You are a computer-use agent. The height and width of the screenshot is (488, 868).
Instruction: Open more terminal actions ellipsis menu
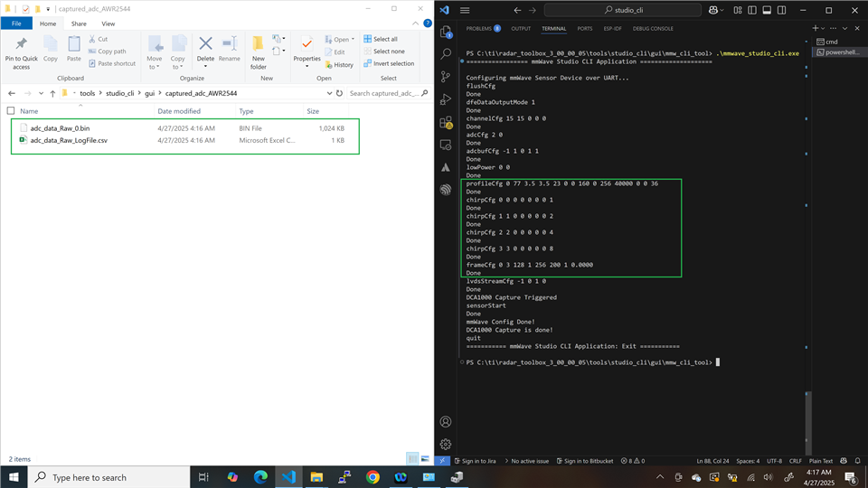pos(833,28)
